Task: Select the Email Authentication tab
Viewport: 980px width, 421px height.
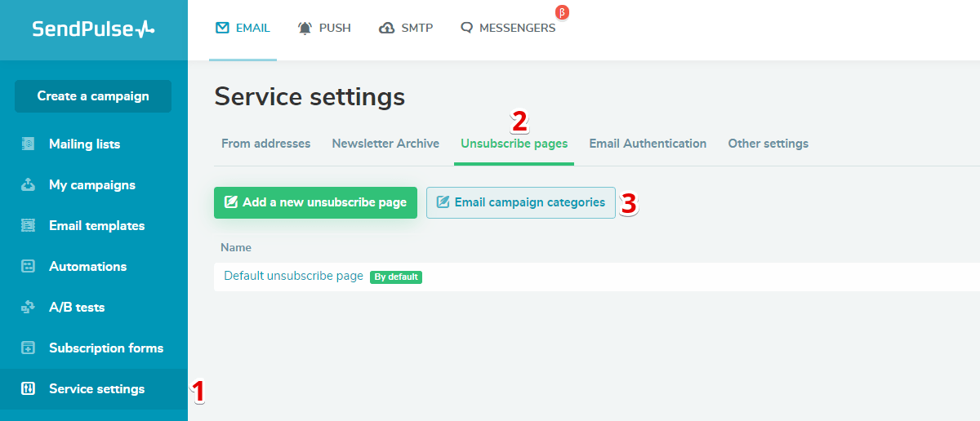Action: point(648,144)
